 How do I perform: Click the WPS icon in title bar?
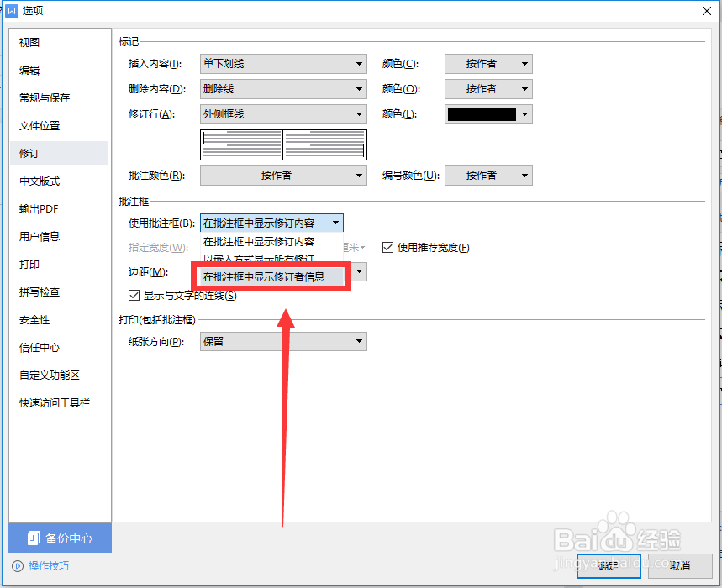coord(12,10)
